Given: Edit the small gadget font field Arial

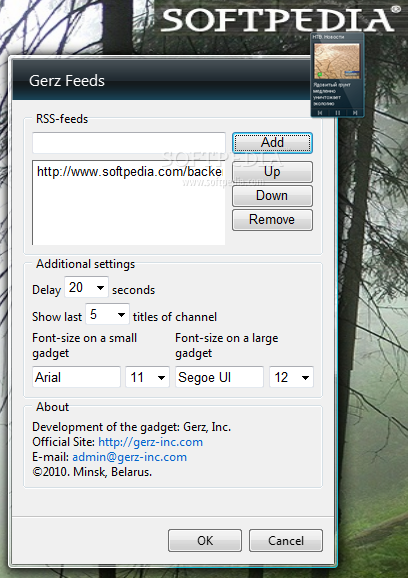Looking at the screenshot, I should 76,377.
